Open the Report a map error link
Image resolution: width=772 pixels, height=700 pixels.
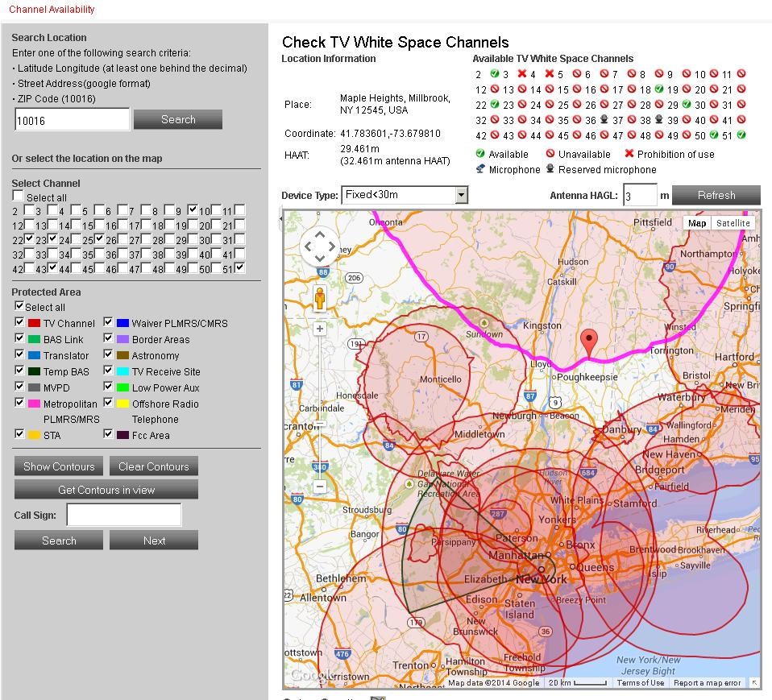(707, 683)
